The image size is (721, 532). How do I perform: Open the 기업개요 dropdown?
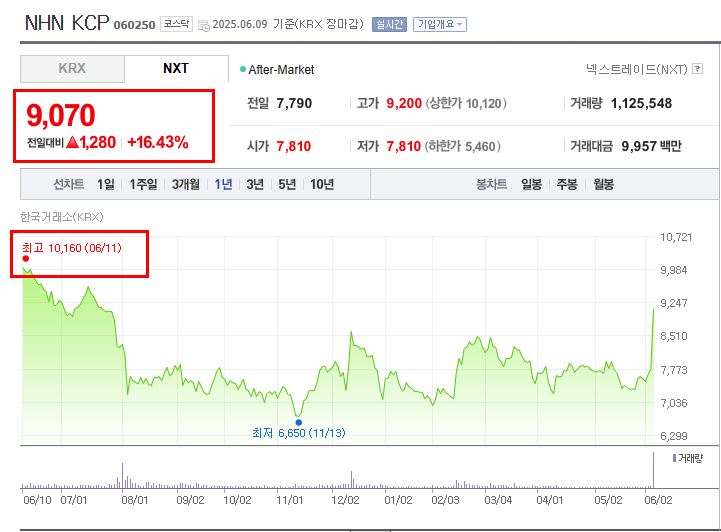(x=440, y=24)
